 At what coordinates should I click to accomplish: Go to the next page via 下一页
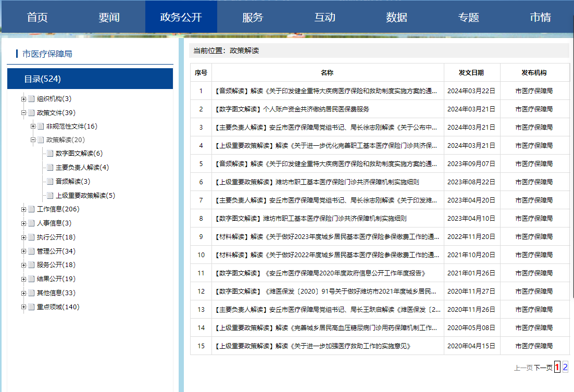(x=543, y=368)
